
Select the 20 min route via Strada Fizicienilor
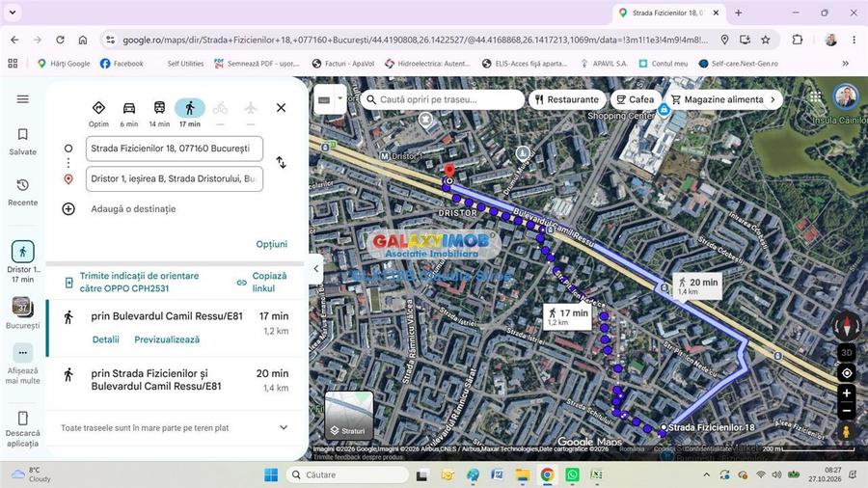[x=176, y=380]
